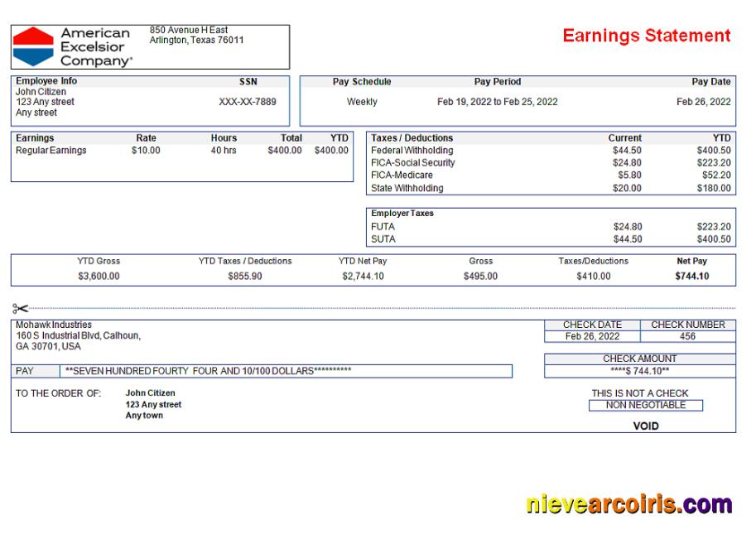
Task: Select the $10.00 hourly rate value
Action: 146,151
